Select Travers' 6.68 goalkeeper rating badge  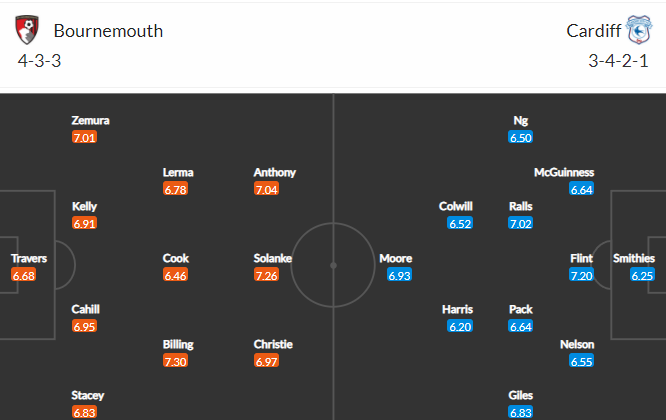point(23,275)
